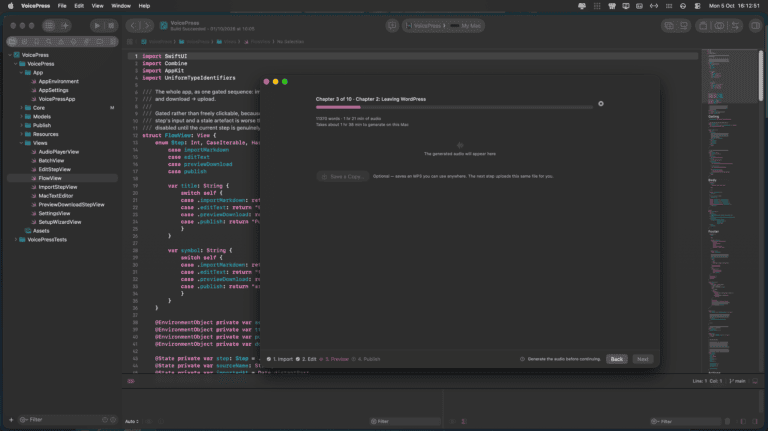Expand the Resources folder
The width and height of the screenshot is (768, 431).
pyautogui.click(x=22, y=134)
